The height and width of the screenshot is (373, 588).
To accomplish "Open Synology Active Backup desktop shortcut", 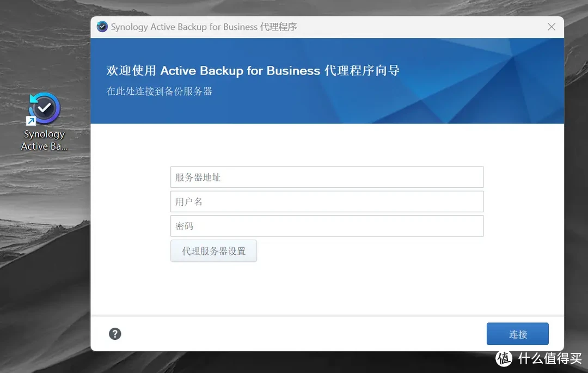I will [44, 121].
